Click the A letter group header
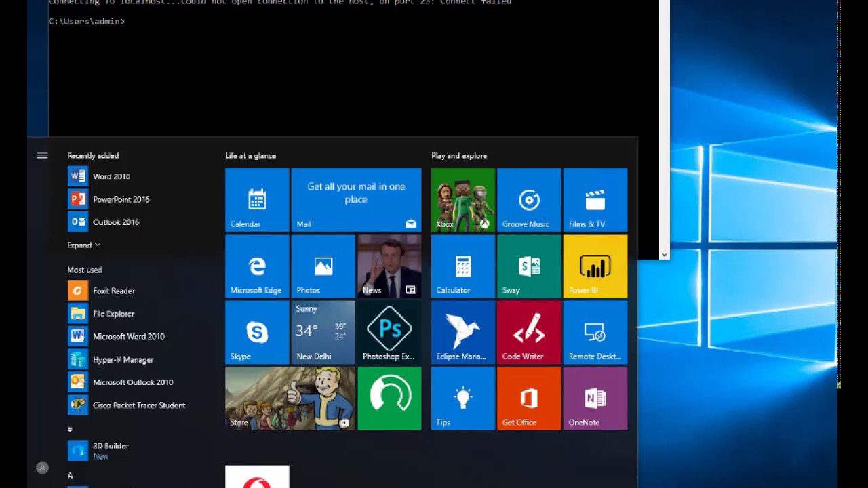This screenshot has width=868, height=488. point(70,476)
